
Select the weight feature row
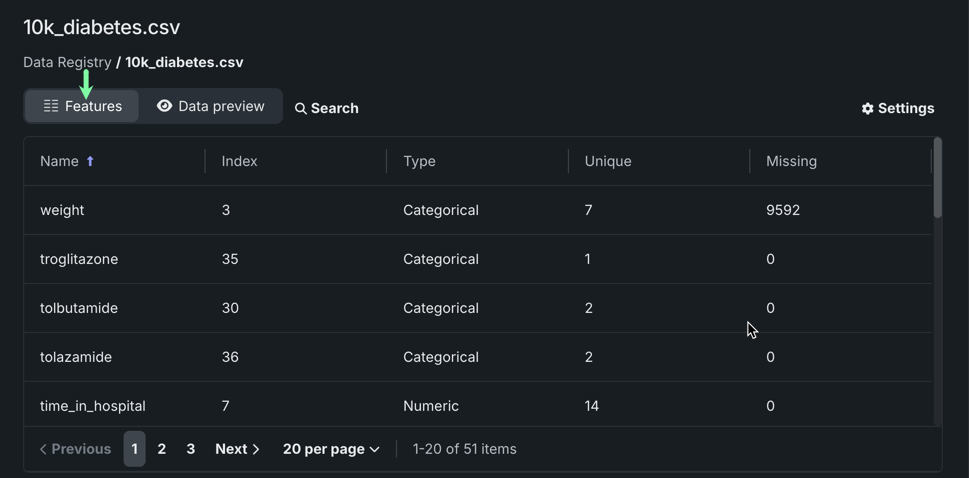[x=62, y=210]
